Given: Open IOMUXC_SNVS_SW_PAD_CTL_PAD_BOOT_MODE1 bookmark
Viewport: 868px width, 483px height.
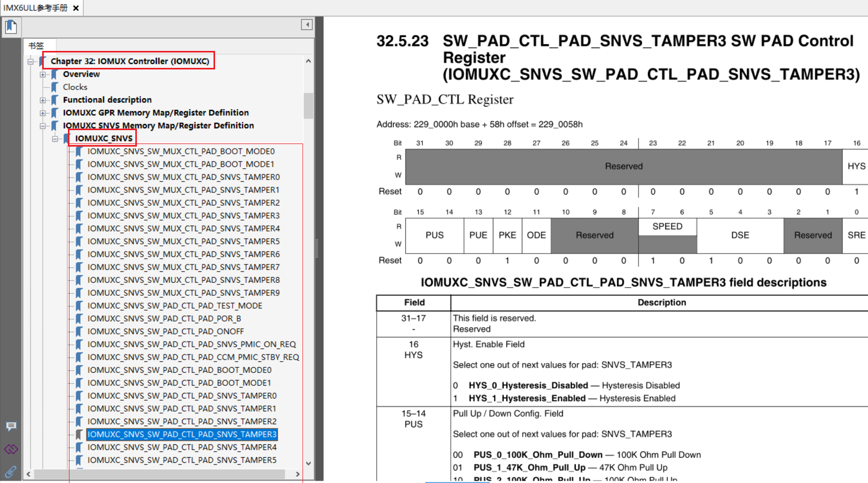Looking at the screenshot, I should pyautogui.click(x=179, y=383).
